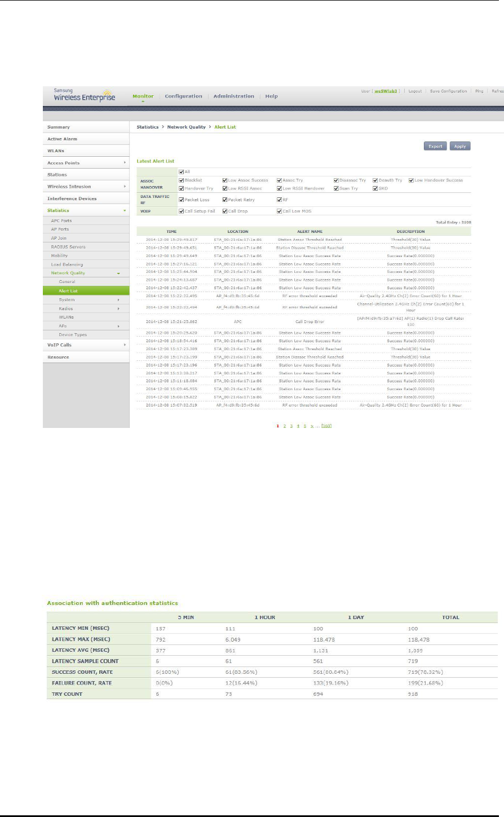Screen dimensions: 504x817
Task: Click the Apply button
Action: point(459,146)
